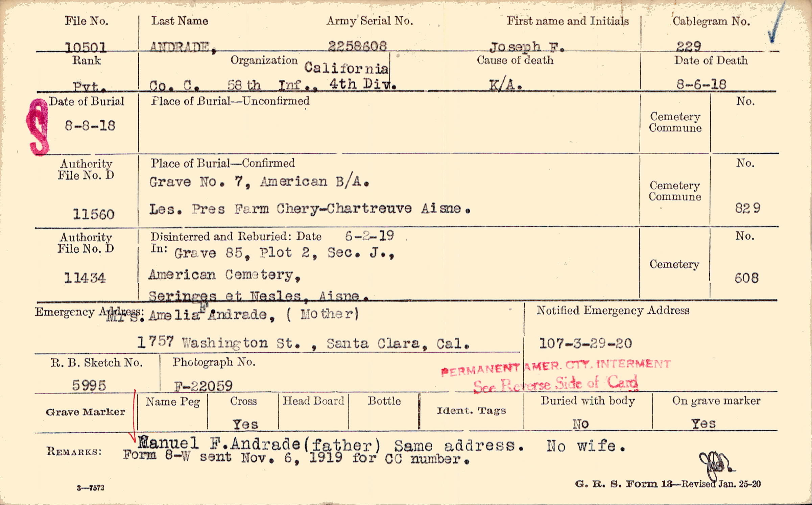Click the 'PERMANENT AMER. CTY. INTERMENT' stamp
The image size is (812, 505).
(556, 367)
